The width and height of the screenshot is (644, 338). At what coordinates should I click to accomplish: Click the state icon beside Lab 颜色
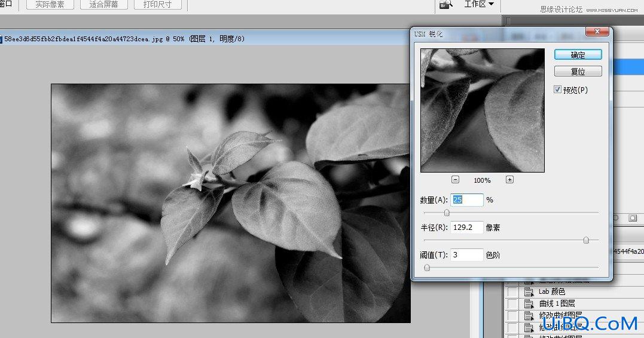tap(529, 292)
